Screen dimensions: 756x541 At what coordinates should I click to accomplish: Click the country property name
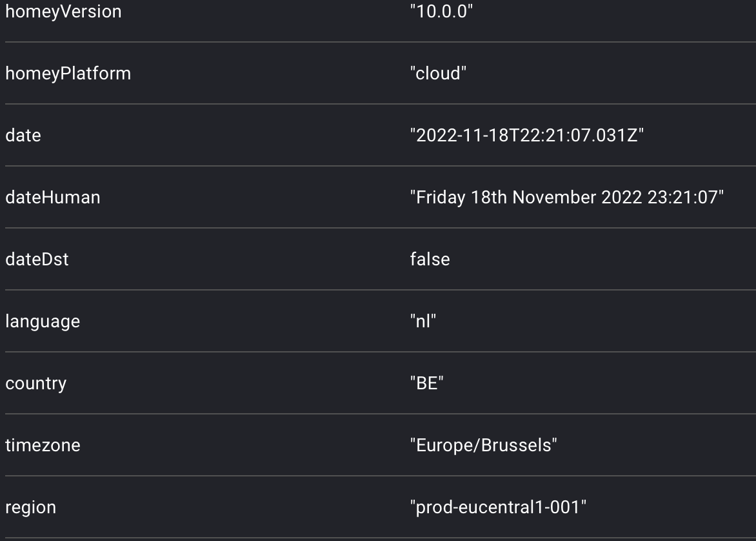coord(35,383)
